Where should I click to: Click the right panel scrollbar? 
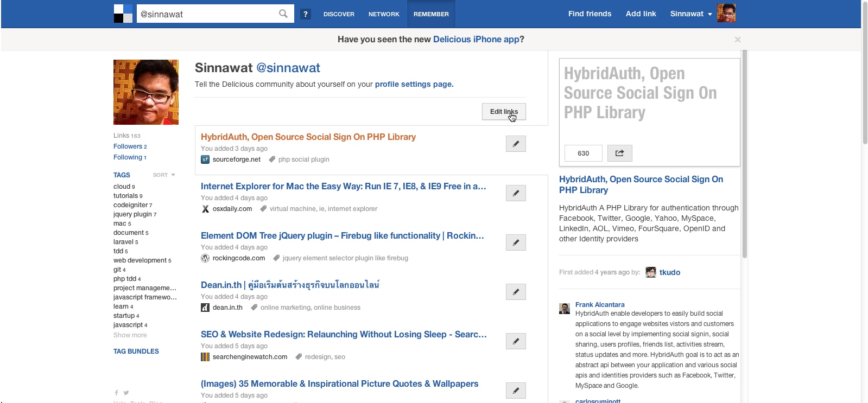[x=745, y=153]
